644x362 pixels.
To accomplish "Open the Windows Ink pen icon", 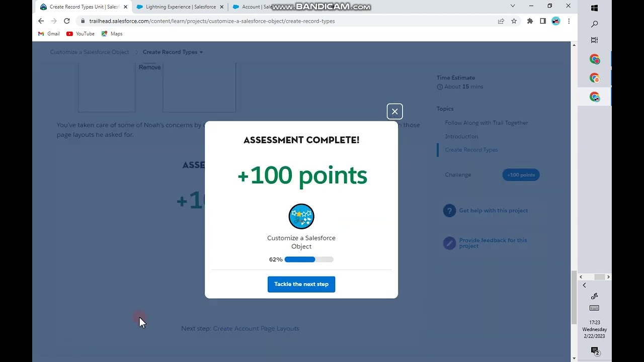I will point(594,296).
